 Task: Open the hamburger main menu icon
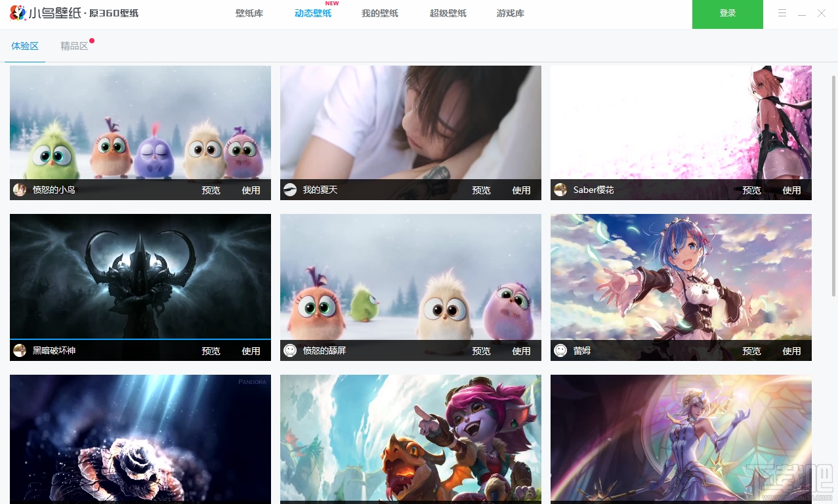(782, 13)
